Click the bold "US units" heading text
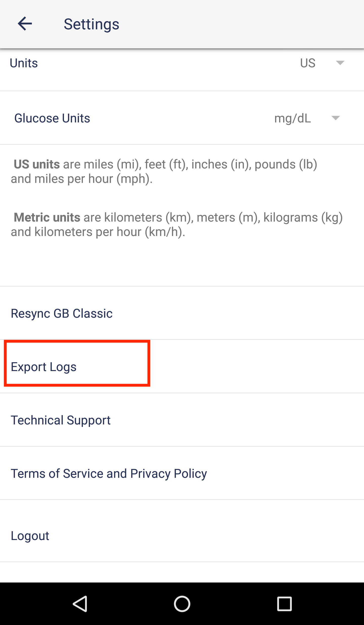The image size is (364, 625). (37, 164)
